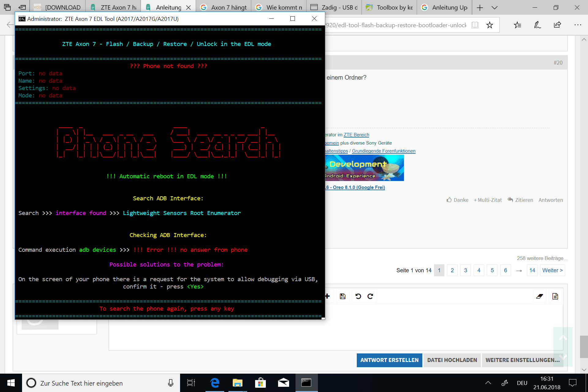Click the set tabs aside icon

[22, 7]
